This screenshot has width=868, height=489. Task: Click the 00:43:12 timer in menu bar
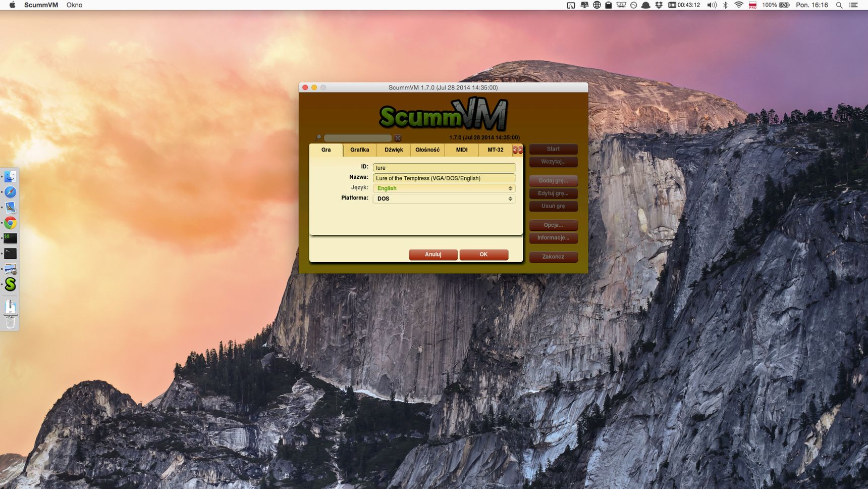tap(684, 5)
